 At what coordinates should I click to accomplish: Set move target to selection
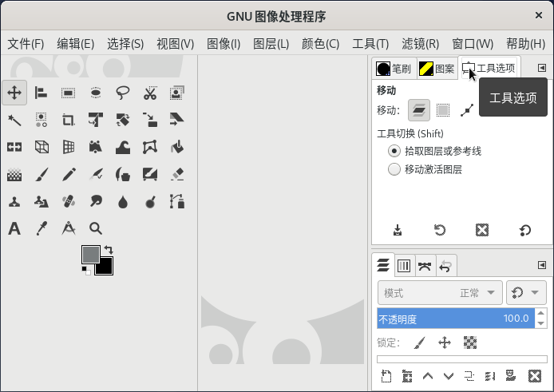(443, 110)
